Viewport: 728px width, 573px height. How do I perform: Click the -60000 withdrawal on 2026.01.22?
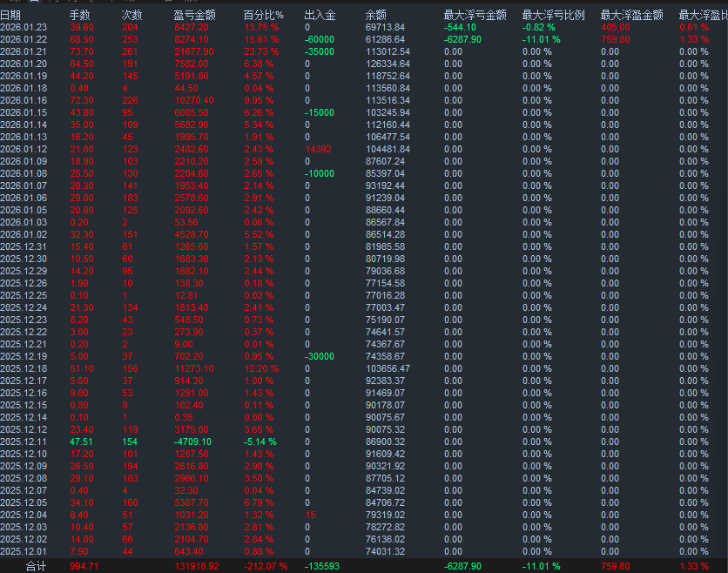tap(315, 38)
